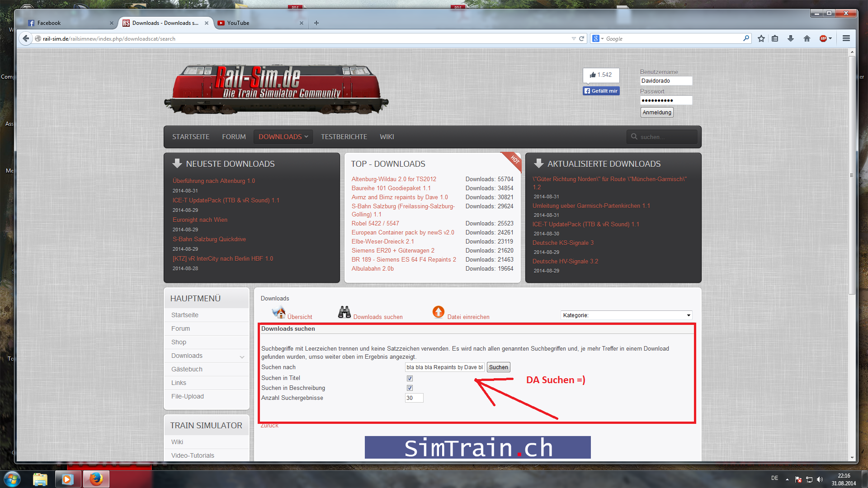Image resolution: width=868 pixels, height=488 pixels.
Task: Open the media player taskbar icon
Action: 68,479
